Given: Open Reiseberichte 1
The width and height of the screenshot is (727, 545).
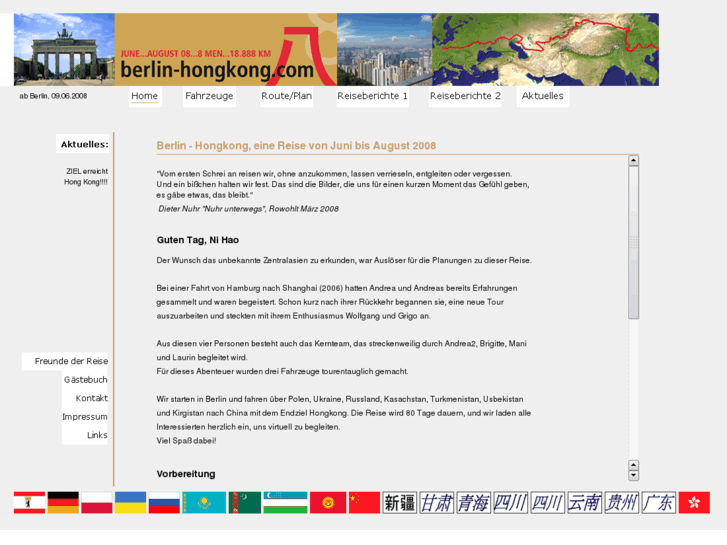Looking at the screenshot, I should (x=372, y=96).
